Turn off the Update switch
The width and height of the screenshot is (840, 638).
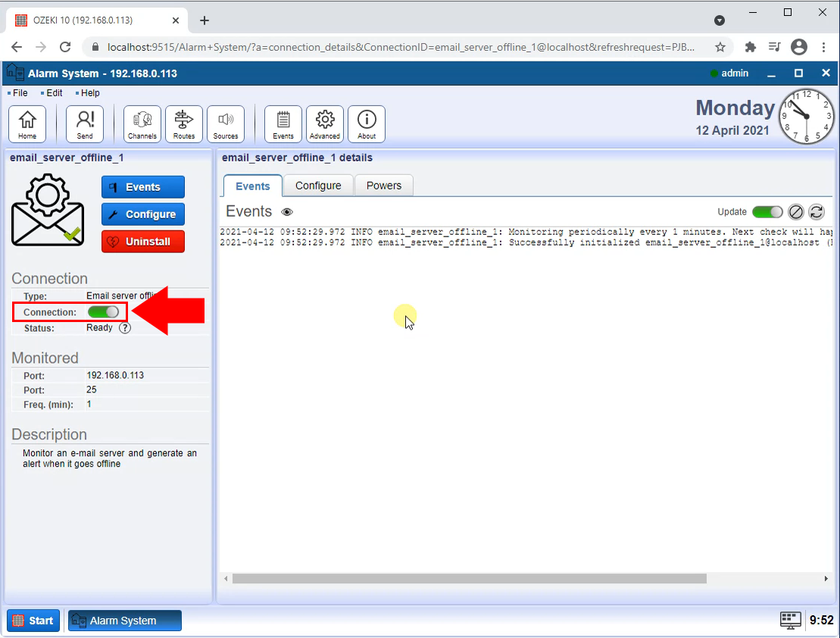(767, 212)
